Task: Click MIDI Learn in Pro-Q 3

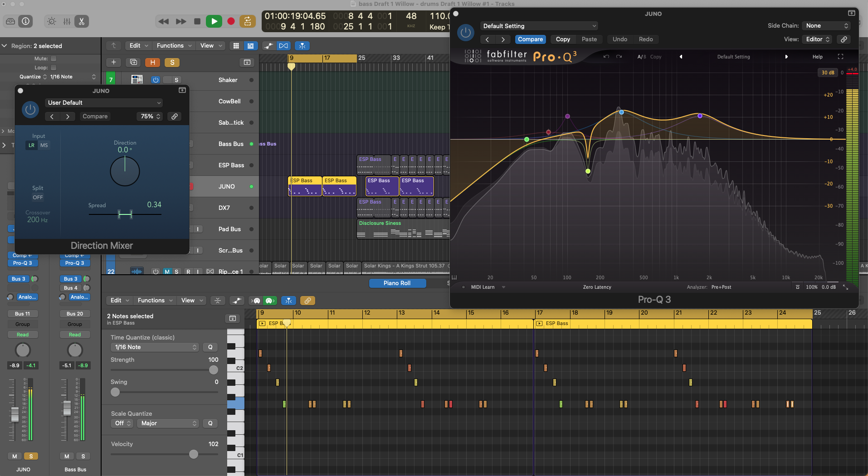Action: 483,287
